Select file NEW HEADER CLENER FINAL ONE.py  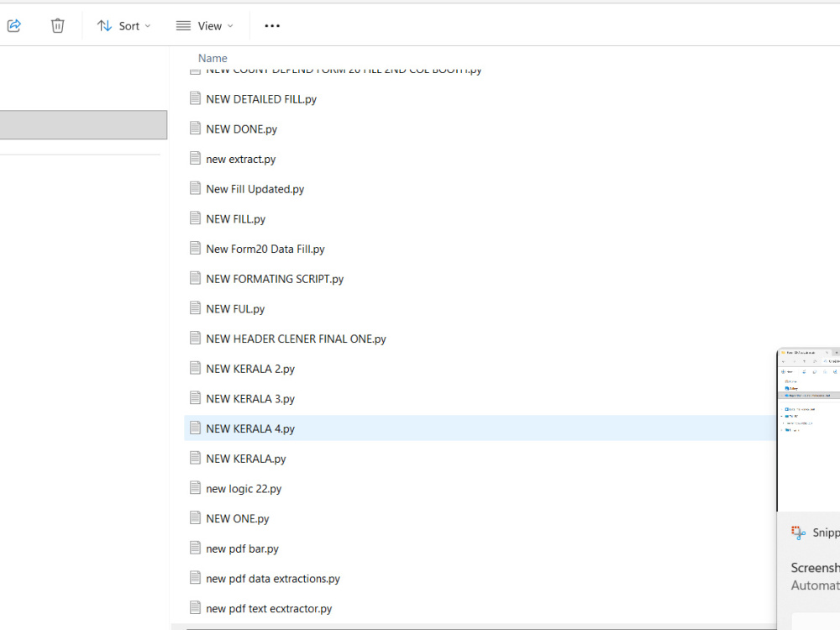point(296,339)
